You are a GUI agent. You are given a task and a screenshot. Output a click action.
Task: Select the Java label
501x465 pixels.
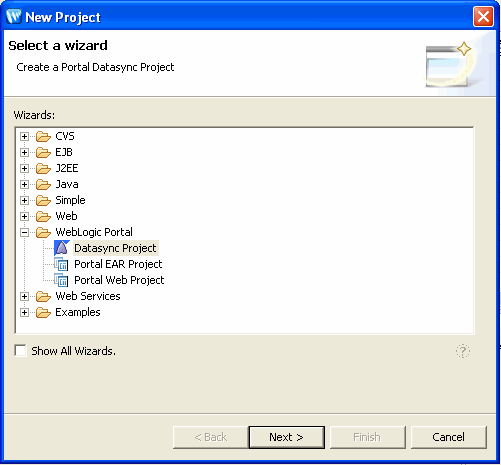click(x=67, y=184)
